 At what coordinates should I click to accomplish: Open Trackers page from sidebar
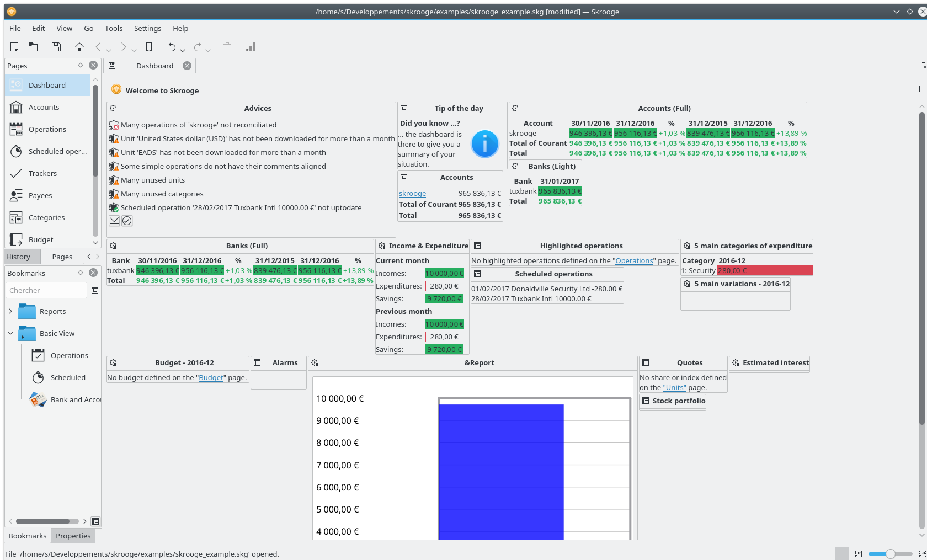[42, 173]
